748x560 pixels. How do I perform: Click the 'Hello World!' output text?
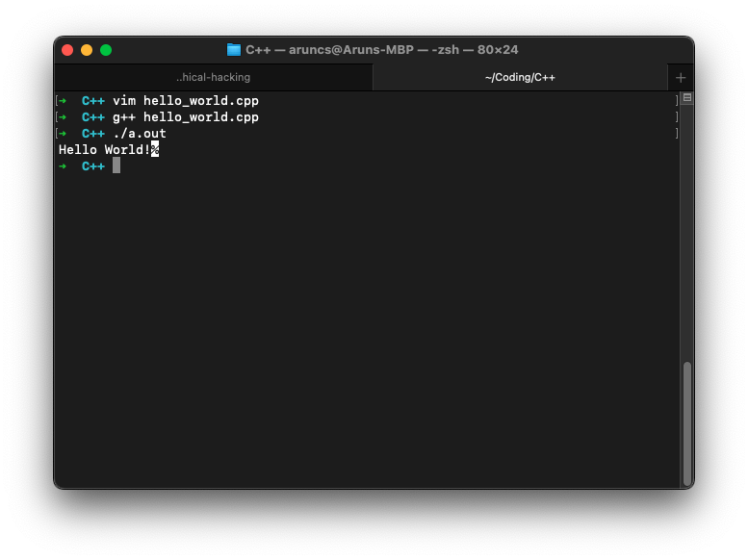[x=105, y=150]
